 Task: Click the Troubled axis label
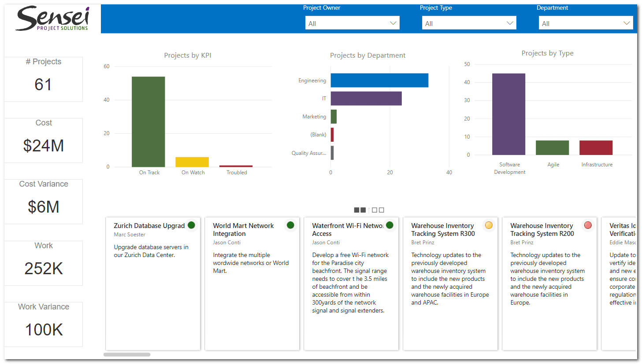[237, 173]
